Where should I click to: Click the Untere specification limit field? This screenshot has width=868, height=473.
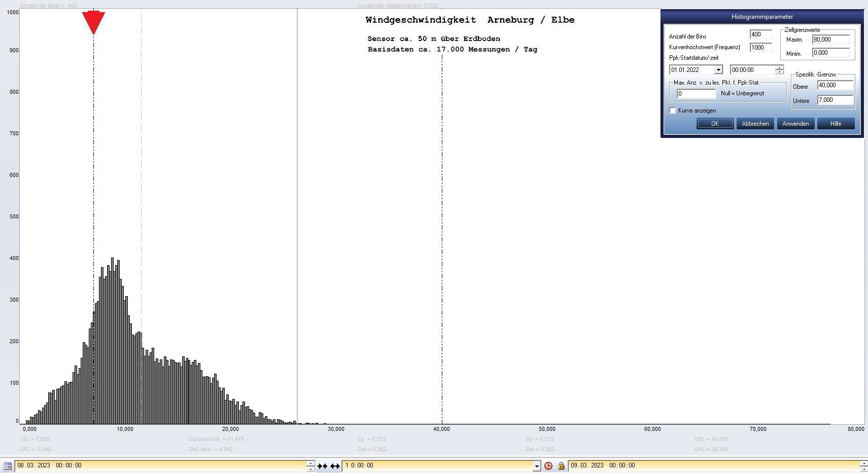pos(835,100)
